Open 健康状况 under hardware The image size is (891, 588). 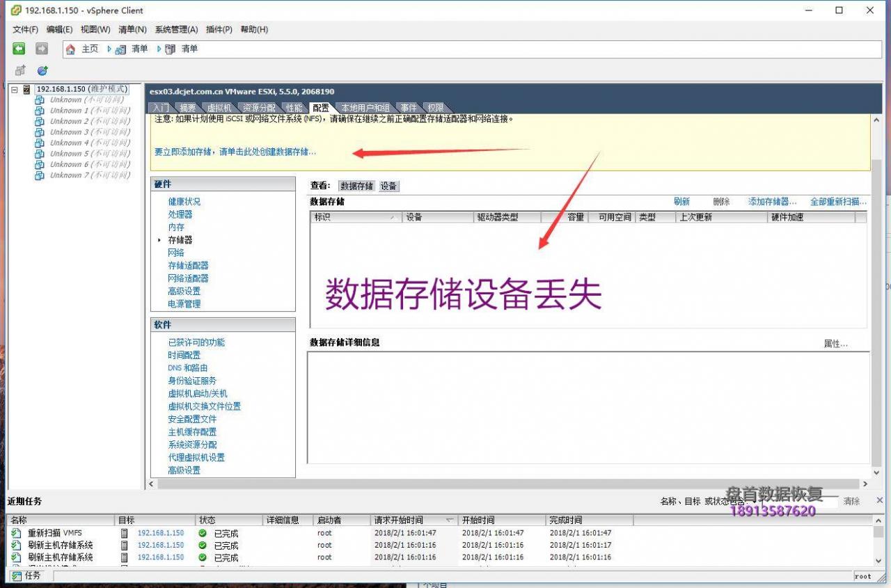point(184,202)
